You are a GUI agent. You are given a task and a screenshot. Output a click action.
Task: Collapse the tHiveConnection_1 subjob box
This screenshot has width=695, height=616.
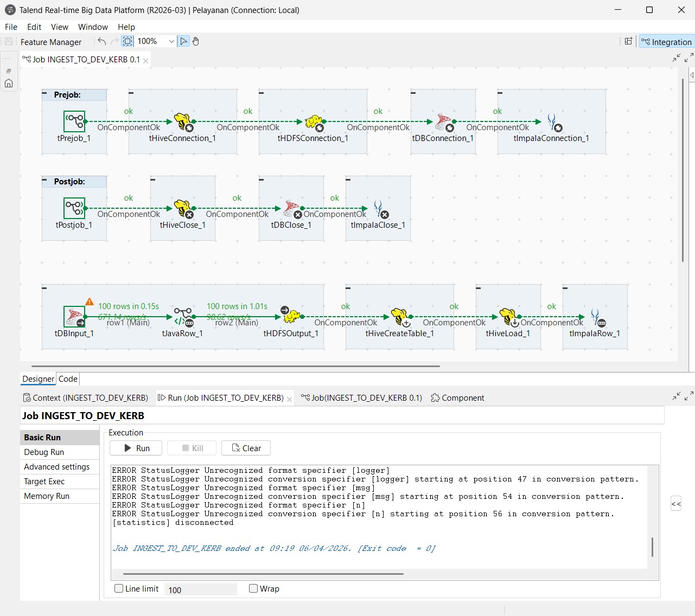point(131,93)
